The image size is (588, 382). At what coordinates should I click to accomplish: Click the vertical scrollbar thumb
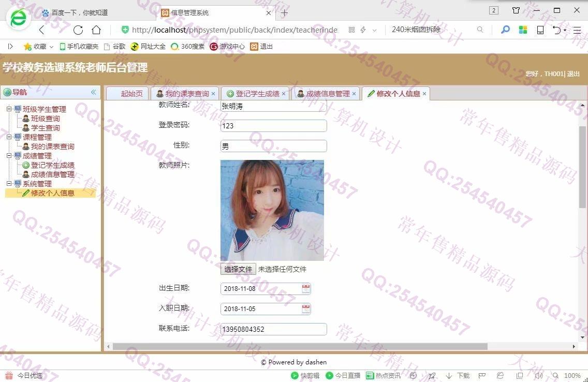point(582,167)
